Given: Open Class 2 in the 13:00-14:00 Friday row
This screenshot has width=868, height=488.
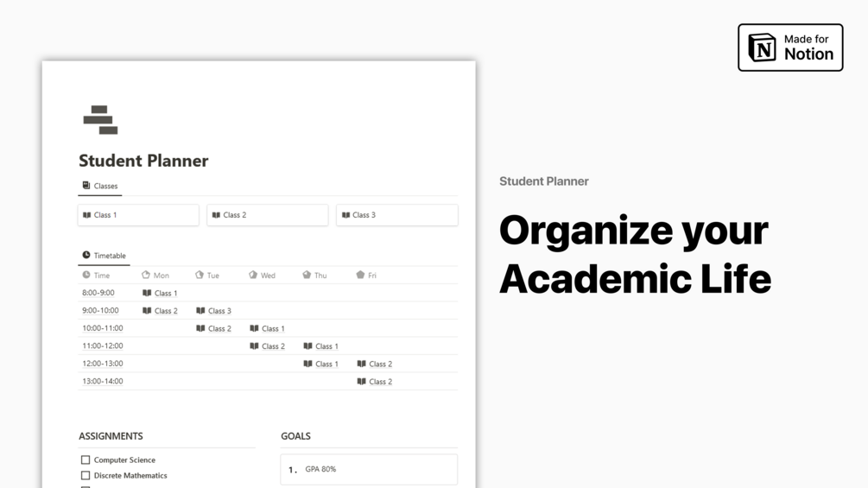Looking at the screenshot, I should [x=375, y=382].
